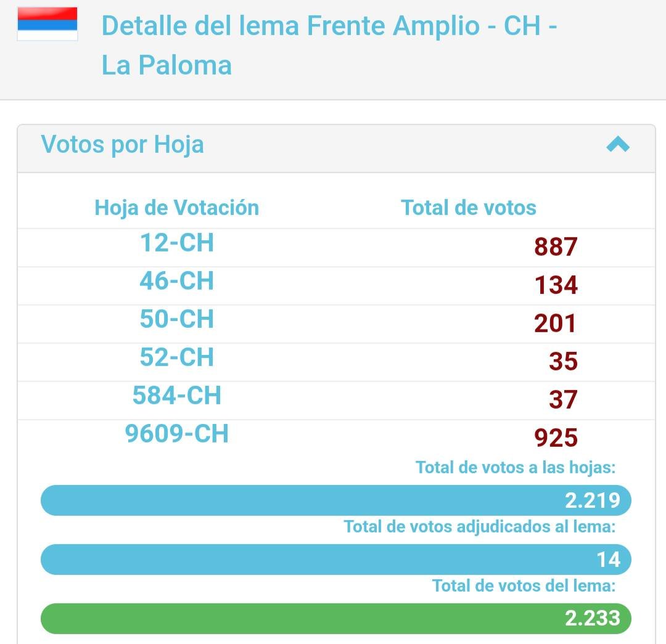This screenshot has height=644, width=666.
Task: Open hoja 52-CH details
Action: tap(177, 357)
